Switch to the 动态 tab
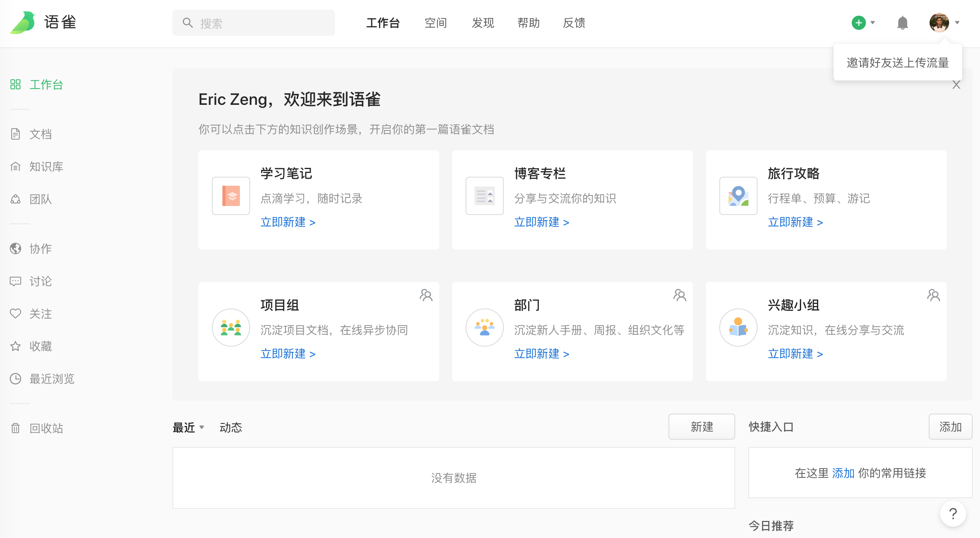This screenshot has width=980, height=538. click(231, 427)
